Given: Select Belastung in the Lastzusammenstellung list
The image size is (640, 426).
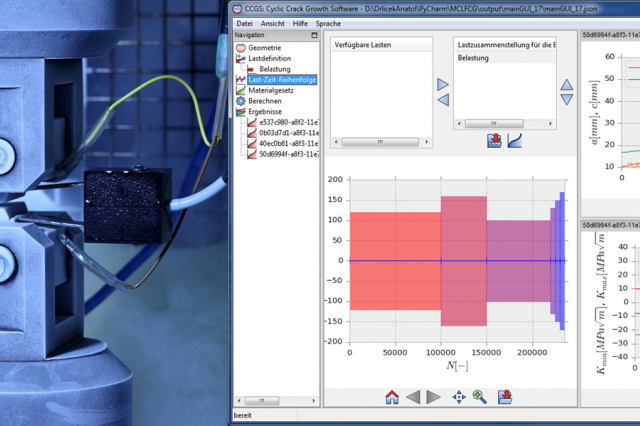Looking at the screenshot, I should point(474,59).
